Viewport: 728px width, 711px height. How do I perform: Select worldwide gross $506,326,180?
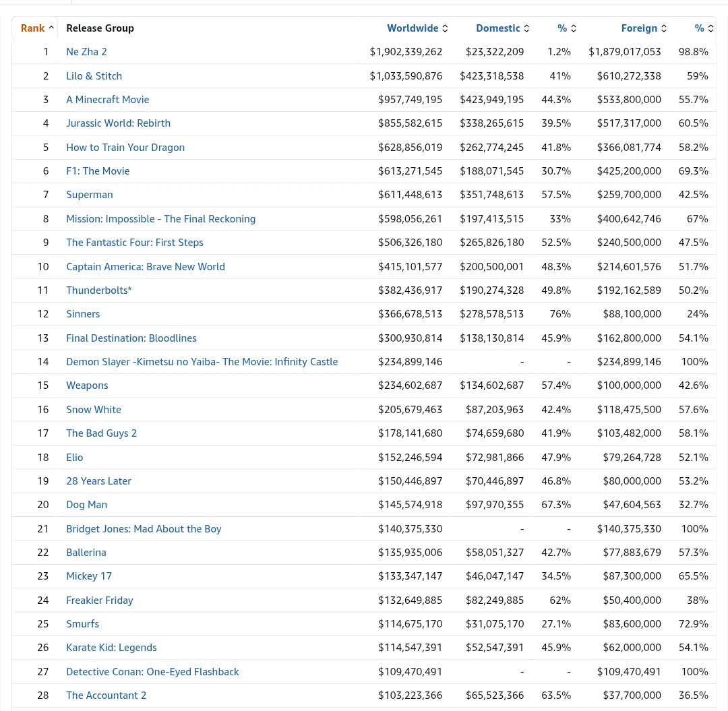(x=410, y=243)
